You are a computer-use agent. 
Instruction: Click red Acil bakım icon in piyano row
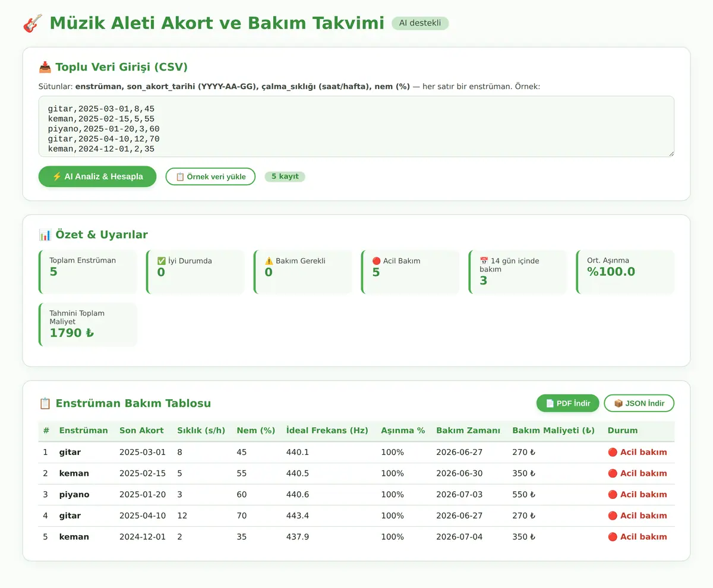click(x=613, y=495)
